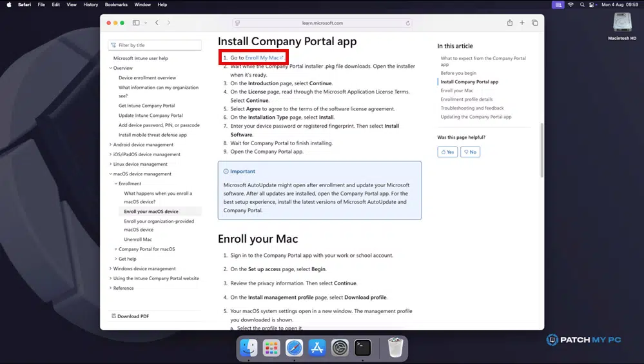Open the Apple menu
Viewport: 644px width, 364px height.
(9, 5)
